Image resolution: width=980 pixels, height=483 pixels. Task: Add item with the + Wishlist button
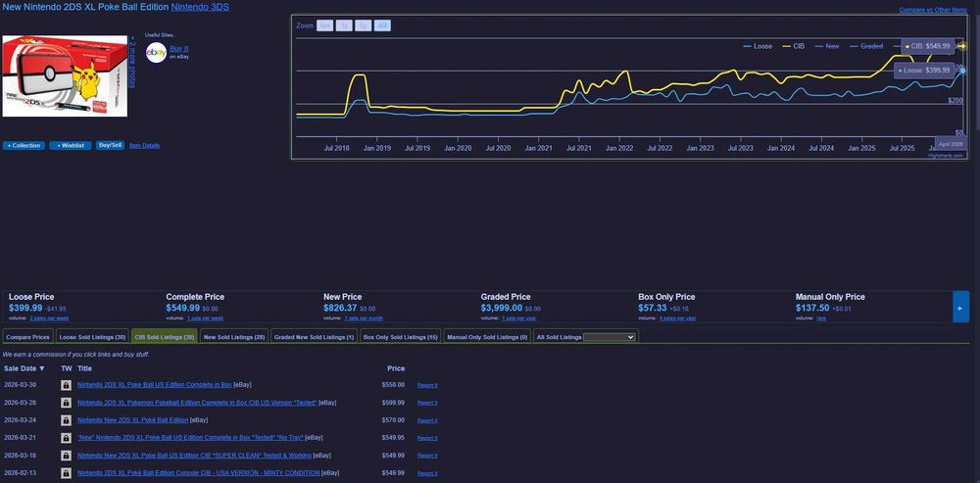tap(71, 146)
